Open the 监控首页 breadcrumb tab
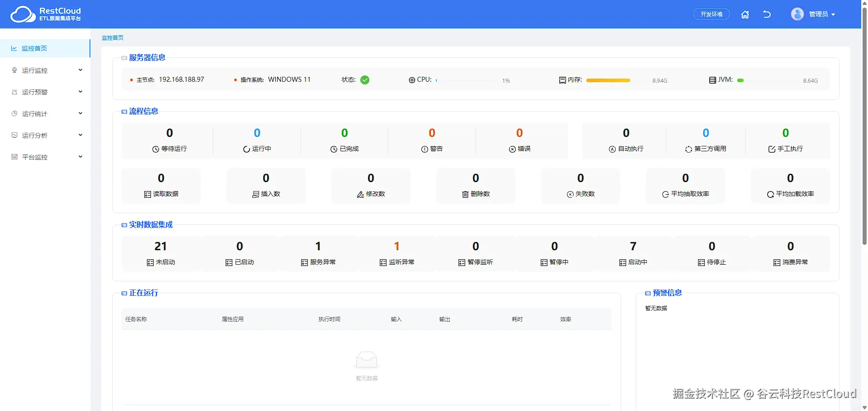This screenshot has height=411, width=868. (x=113, y=37)
